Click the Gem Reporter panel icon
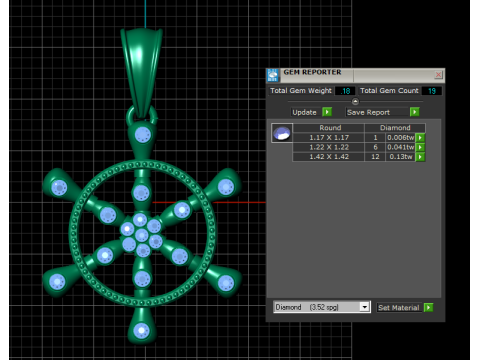 click(x=273, y=75)
